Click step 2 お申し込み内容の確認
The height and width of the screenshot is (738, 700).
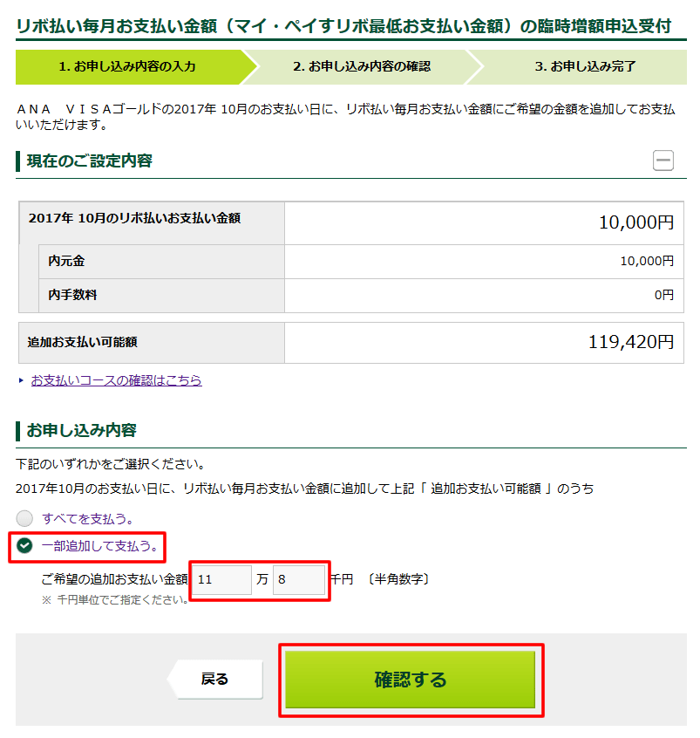(x=361, y=66)
